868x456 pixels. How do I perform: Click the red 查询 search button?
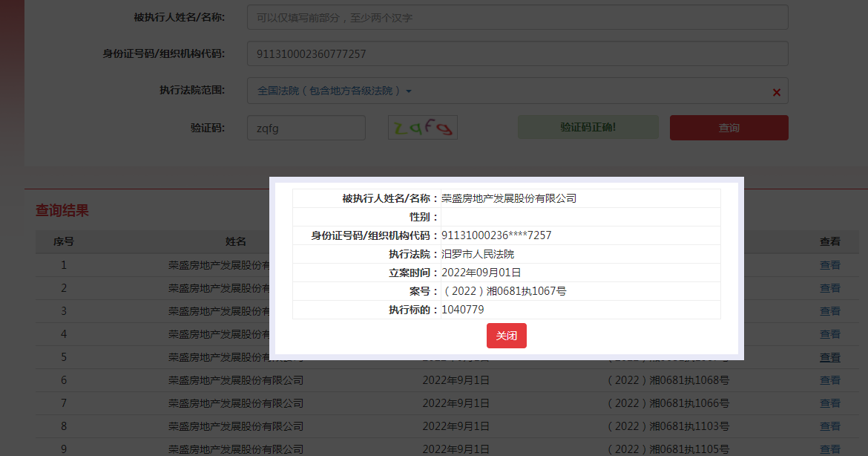click(729, 128)
